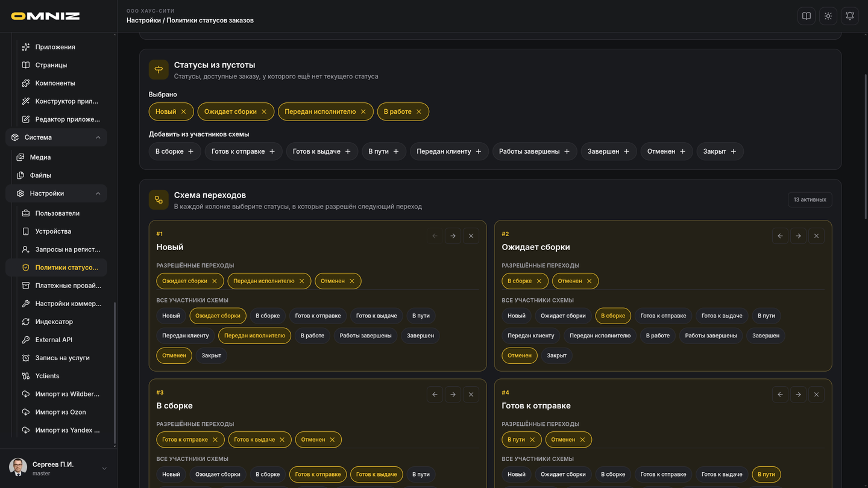Remove В работе from the Выбрано chips
868x488 pixels.
[419, 111]
